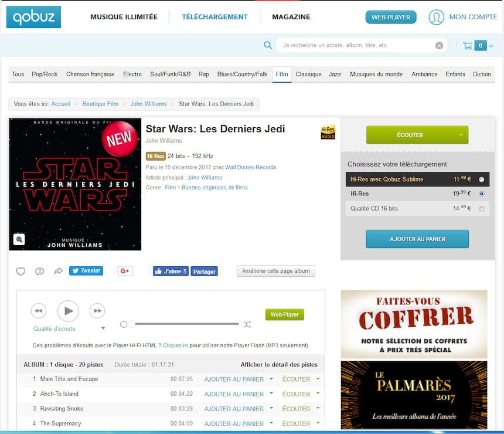
Task: Select Qualité CD 16 bits radio option
Action: click(x=481, y=209)
